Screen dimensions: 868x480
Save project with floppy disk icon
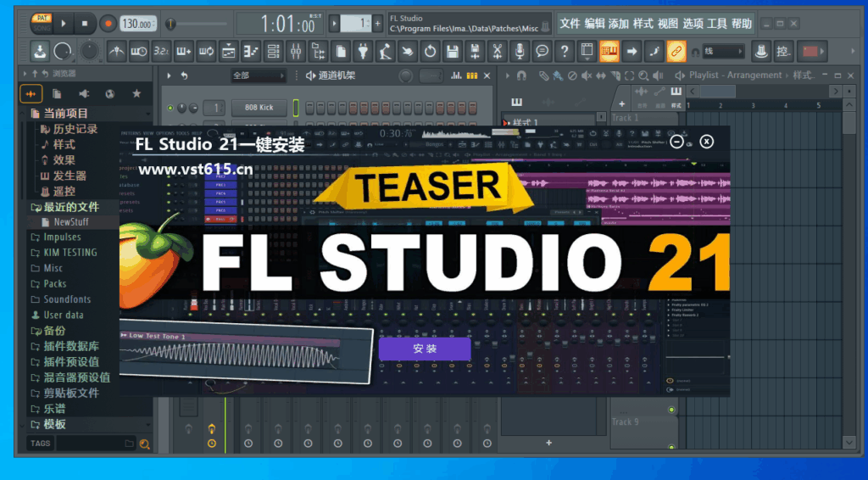[x=453, y=52]
